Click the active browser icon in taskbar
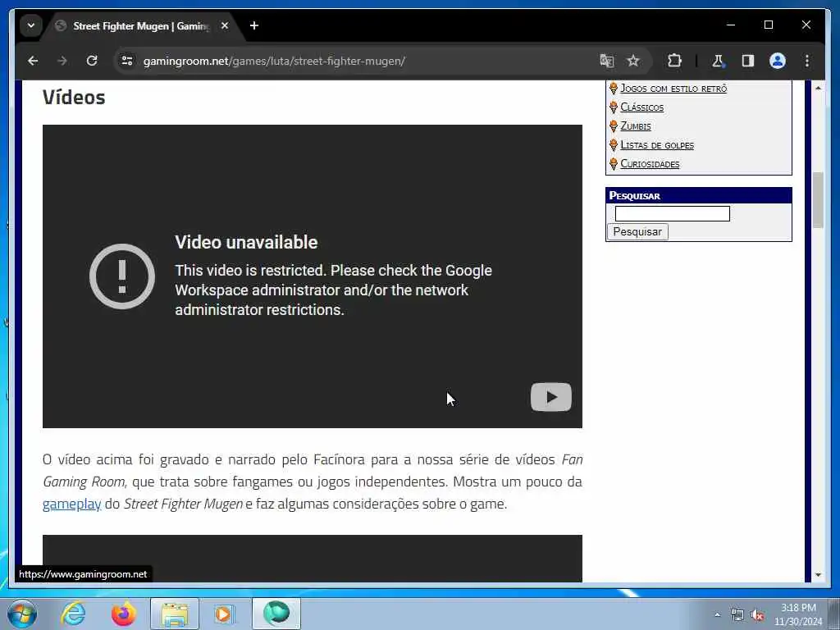The image size is (840, 630). [x=276, y=614]
